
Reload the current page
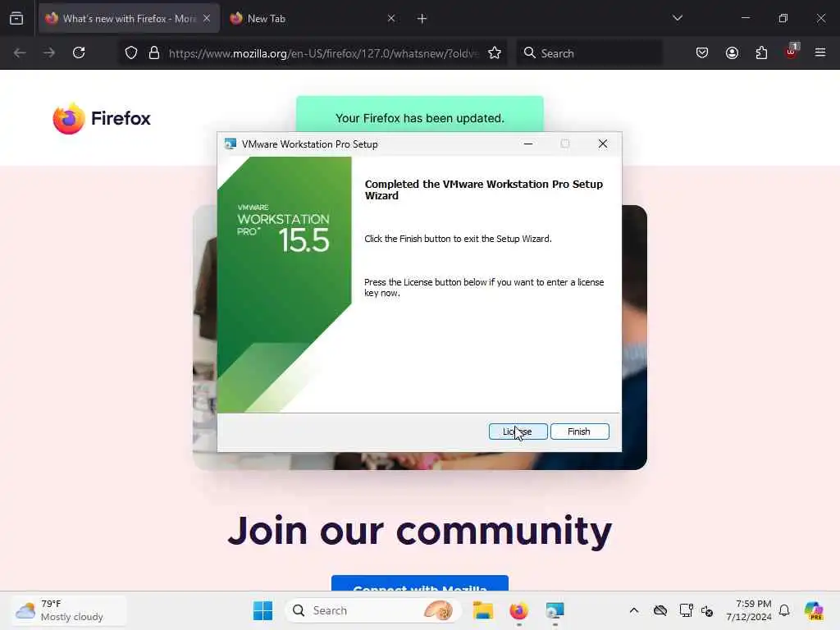coord(79,53)
